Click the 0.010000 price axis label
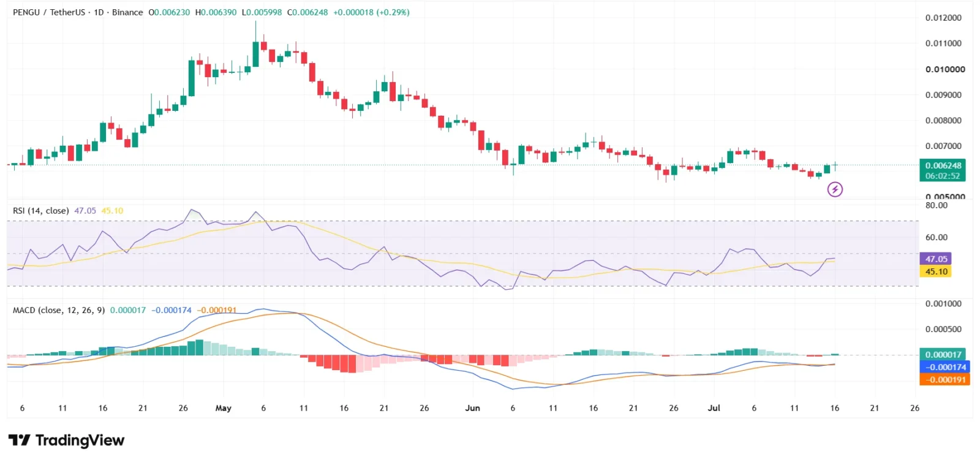Image resolution: width=980 pixels, height=462 pixels. tap(945, 69)
